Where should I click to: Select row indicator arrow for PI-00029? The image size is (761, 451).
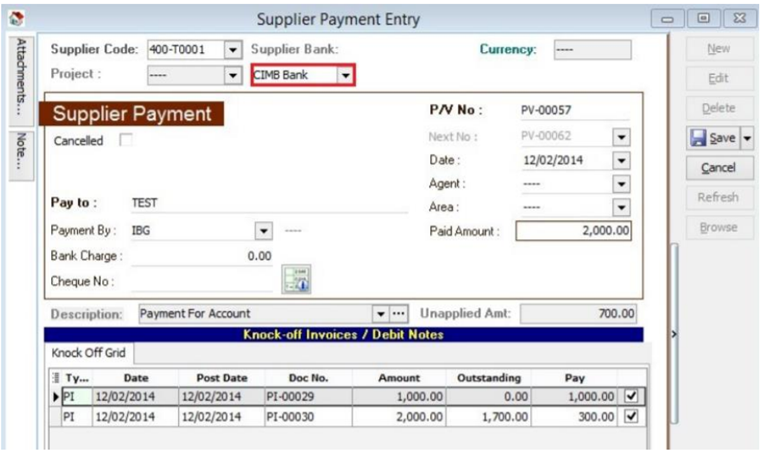[x=56, y=397]
